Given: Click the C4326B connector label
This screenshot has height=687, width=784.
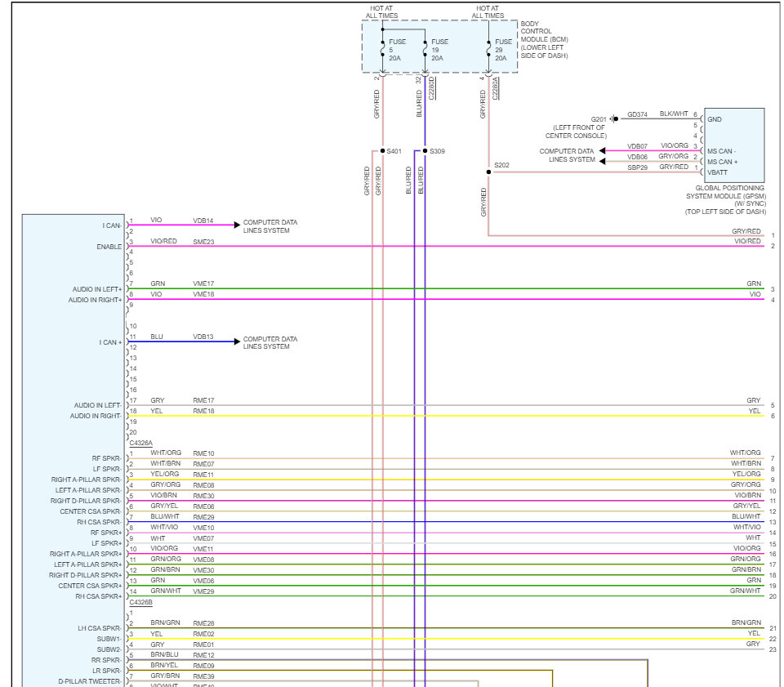Looking at the screenshot, I should 141,603.
